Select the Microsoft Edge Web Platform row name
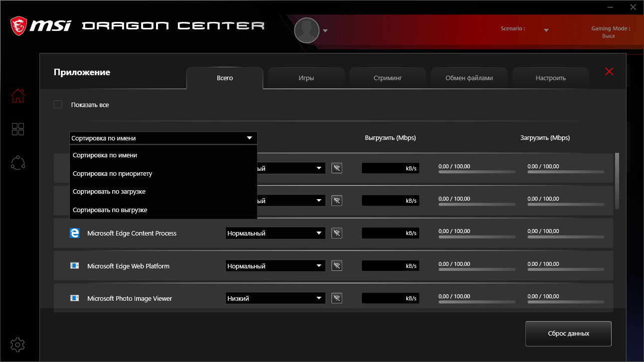This screenshot has height=362, width=644. click(129, 266)
